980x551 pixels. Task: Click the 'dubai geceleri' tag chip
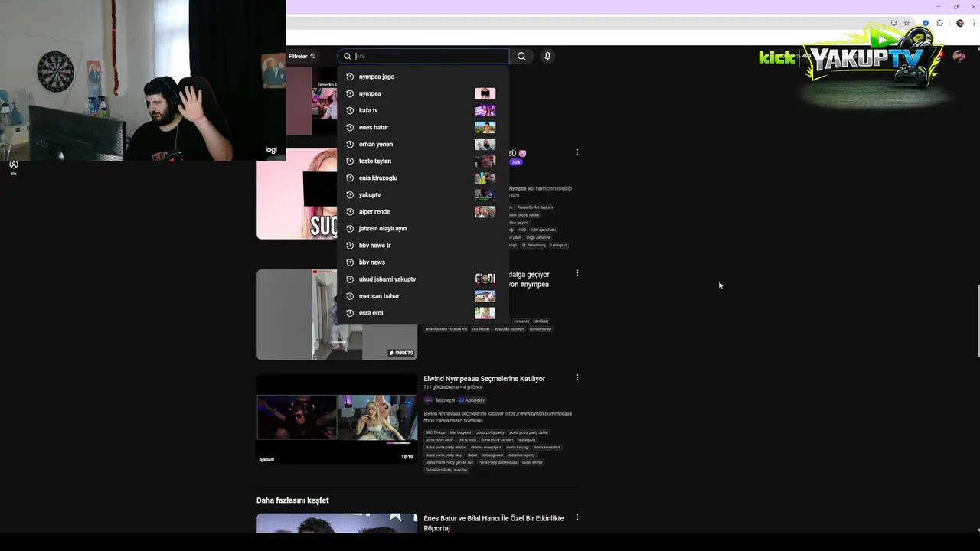(x=492, y=455)
